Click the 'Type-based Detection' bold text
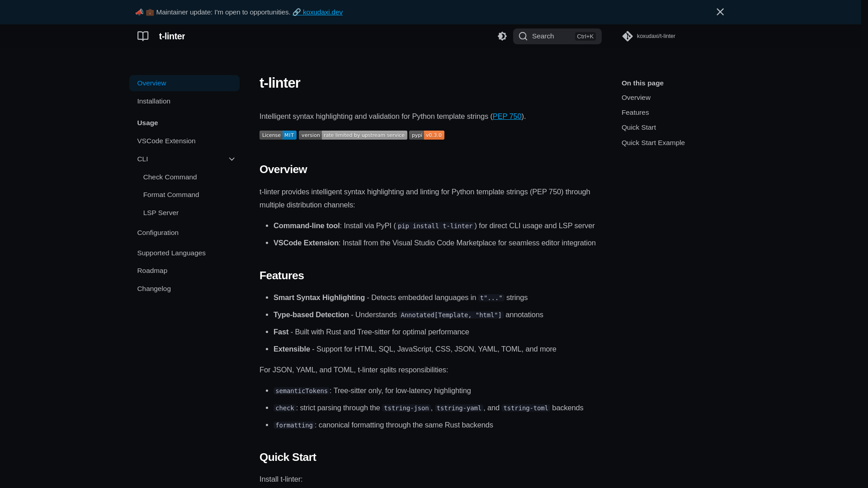 point(311,315)
